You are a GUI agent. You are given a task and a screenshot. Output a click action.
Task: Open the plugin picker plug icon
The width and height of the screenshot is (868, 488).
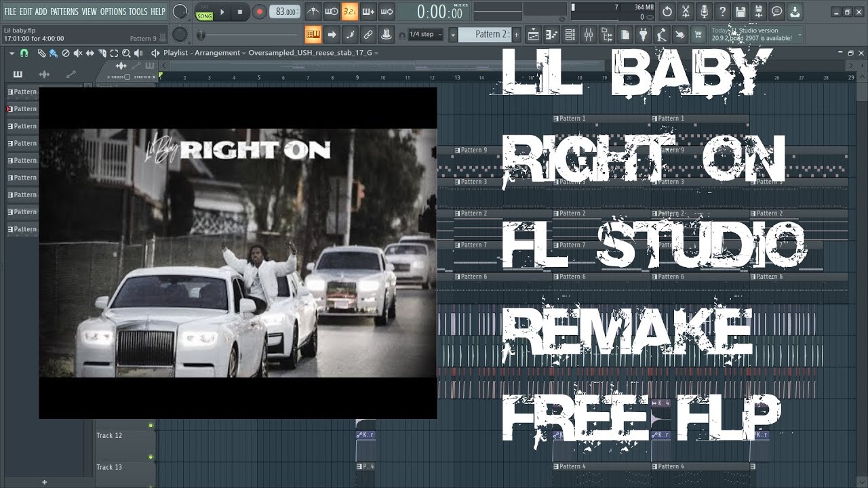[x=643, y=34]
